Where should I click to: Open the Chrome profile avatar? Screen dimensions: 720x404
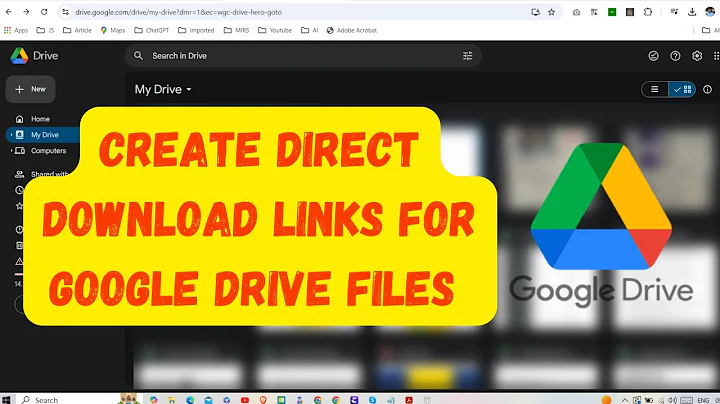click(710, 12)
